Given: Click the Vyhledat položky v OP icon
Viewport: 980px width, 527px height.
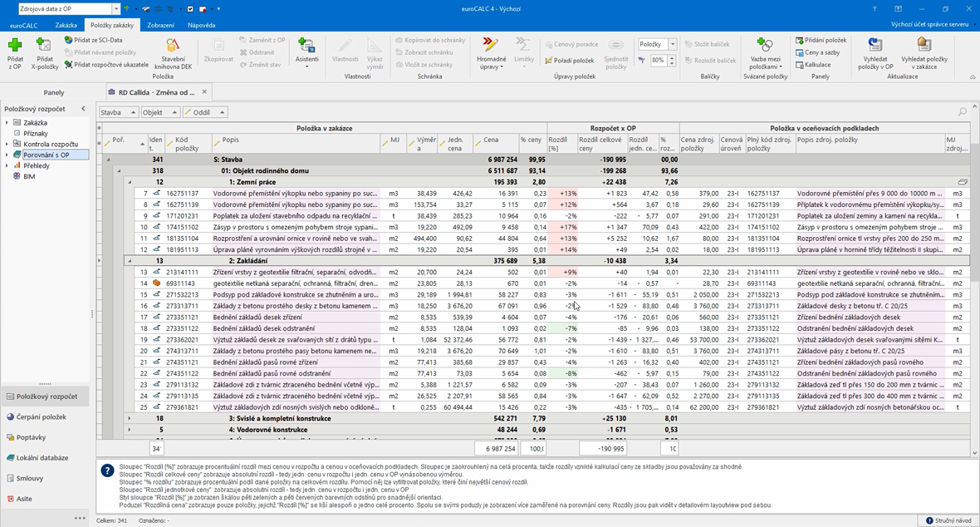Looking at the screenshot, I should click(x=875, y=45).
